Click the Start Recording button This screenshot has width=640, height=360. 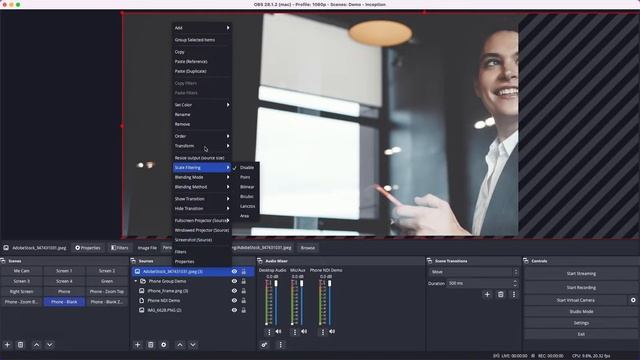[581, 288]
